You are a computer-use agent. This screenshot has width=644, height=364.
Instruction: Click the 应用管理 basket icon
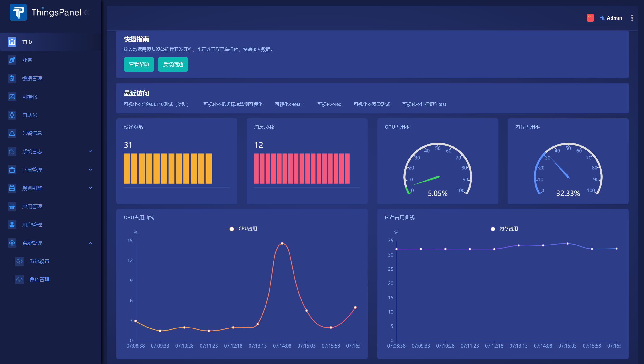pos(12,206)
